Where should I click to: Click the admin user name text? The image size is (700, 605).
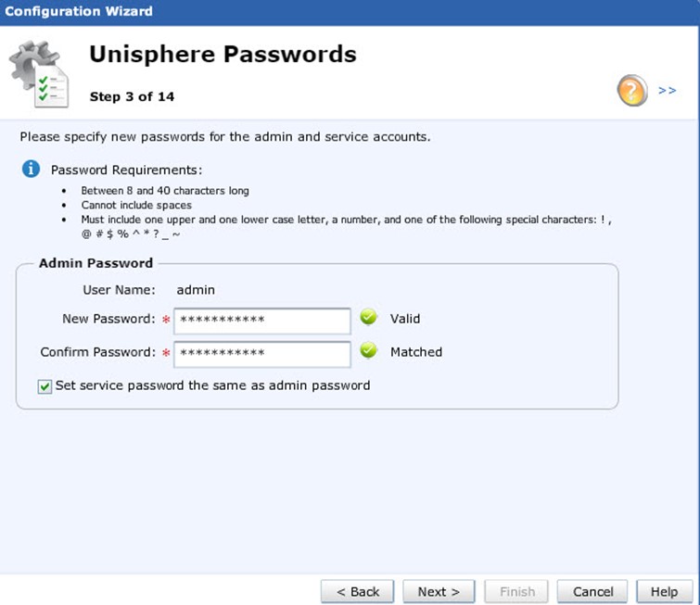click(x=196, y=290)
